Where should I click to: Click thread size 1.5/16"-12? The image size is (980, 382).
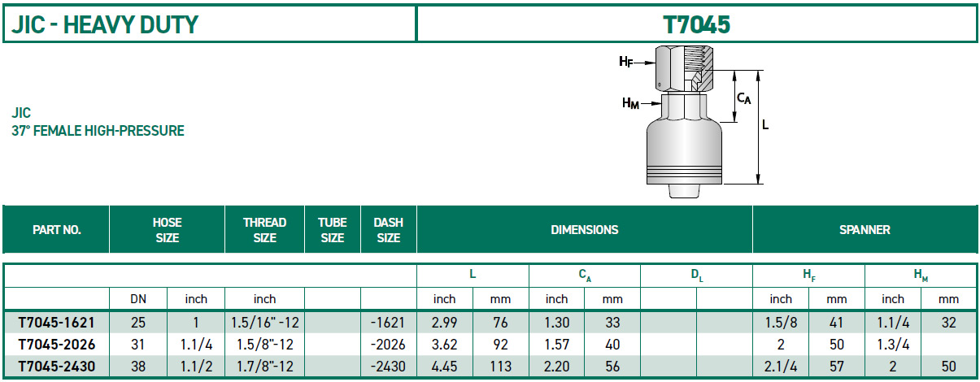[265, 322]
